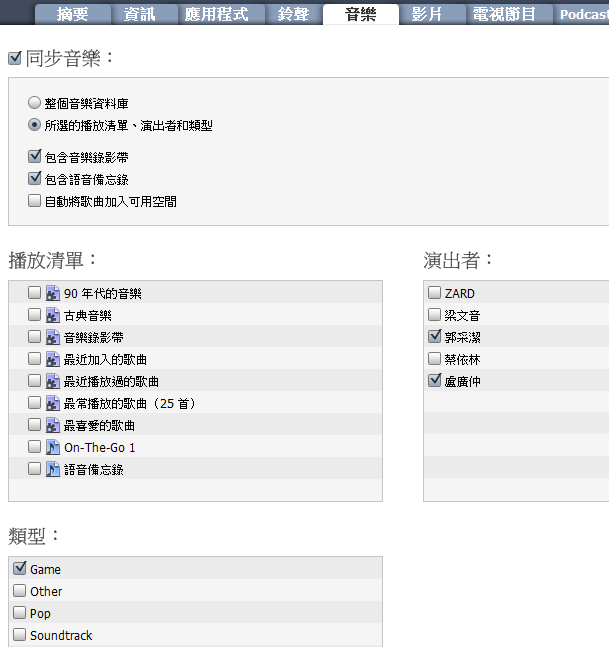Image resolution: width=609 pixels, height=647 pixels.
Task: Check the 梁文音 artist checkbox
Action: point(434,315)
